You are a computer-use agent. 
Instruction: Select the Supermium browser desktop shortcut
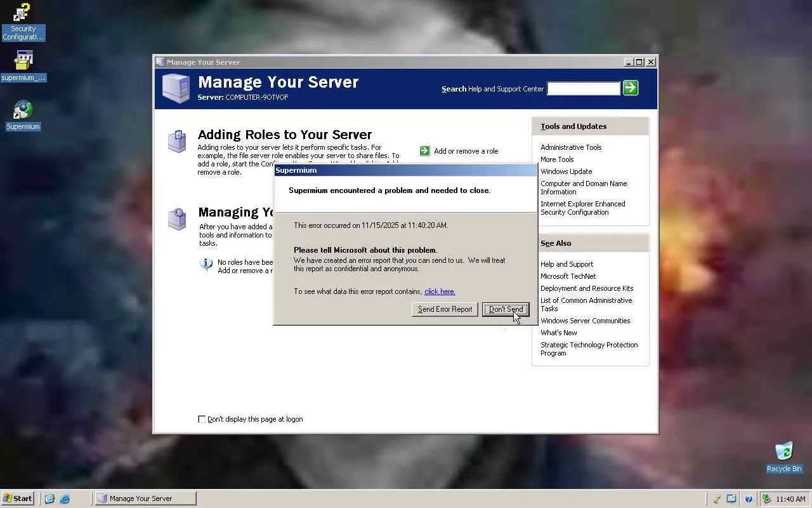[23, 116]
